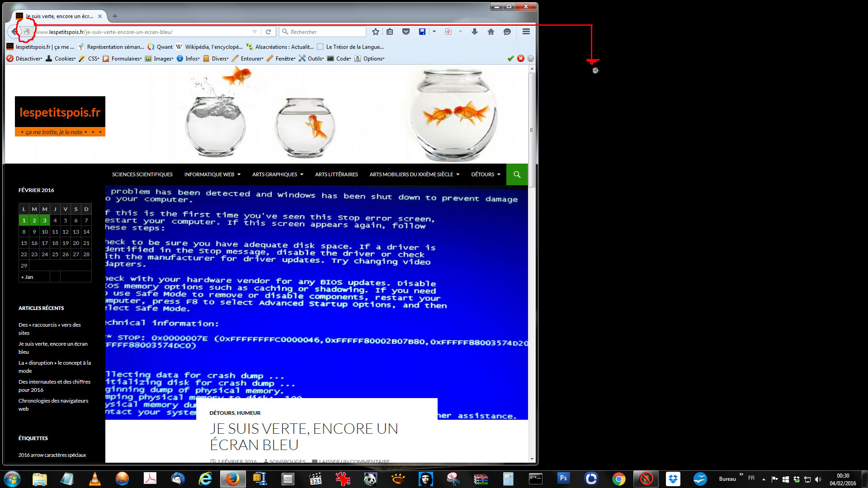Reload the current page
The width and height of the screenshot is (868, 488).
coord(268,32)
